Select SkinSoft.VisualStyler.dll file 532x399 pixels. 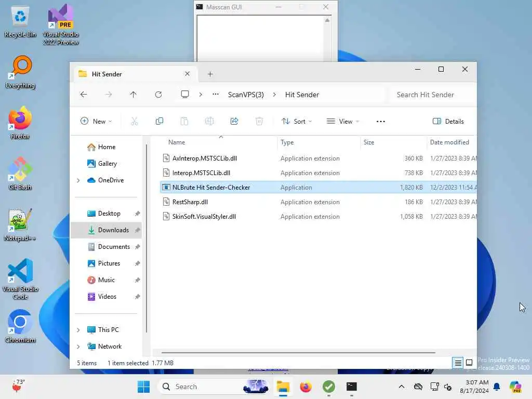click(318, 217)
